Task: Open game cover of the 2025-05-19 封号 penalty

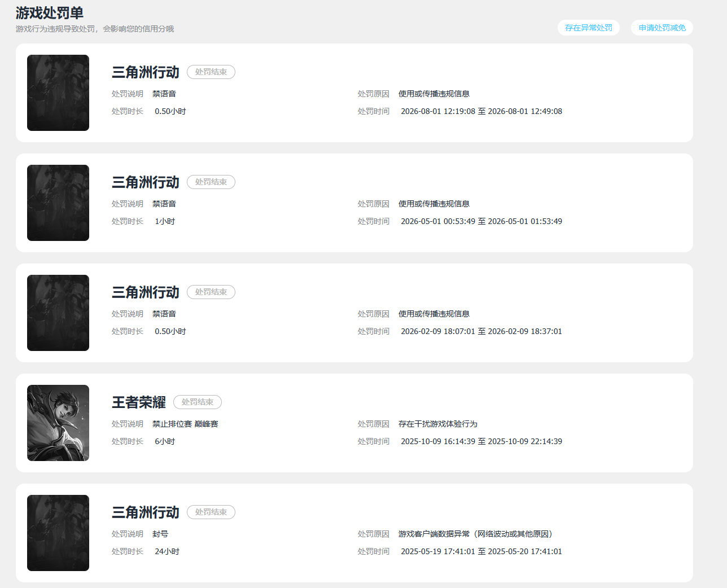Action: coord(58,533)
